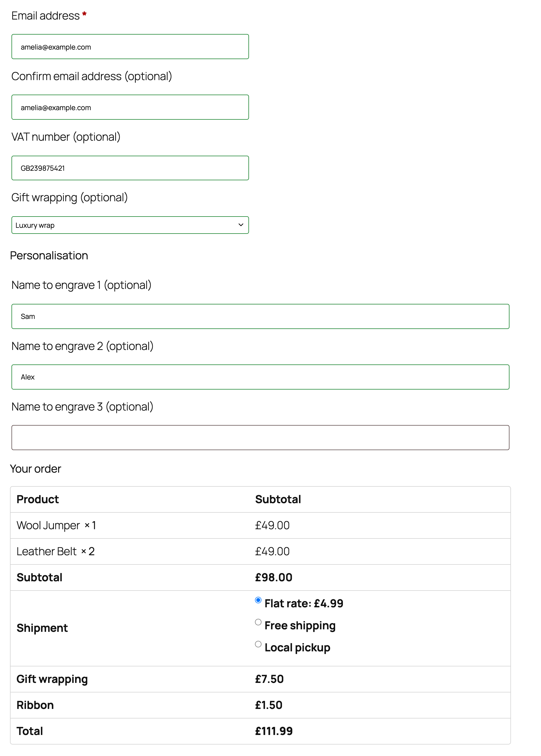
Task: Click the VAT number (optional) label
Action: [66, 137]
